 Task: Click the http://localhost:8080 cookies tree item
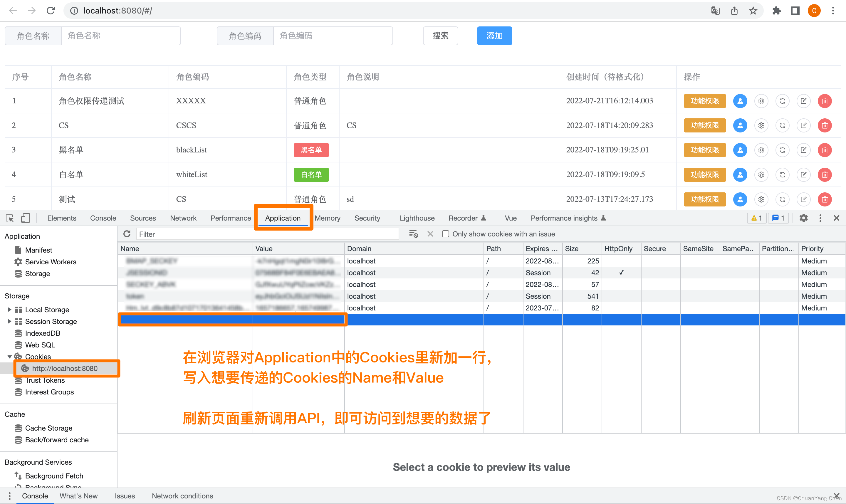pyautogui.click(x=63, y=368)
